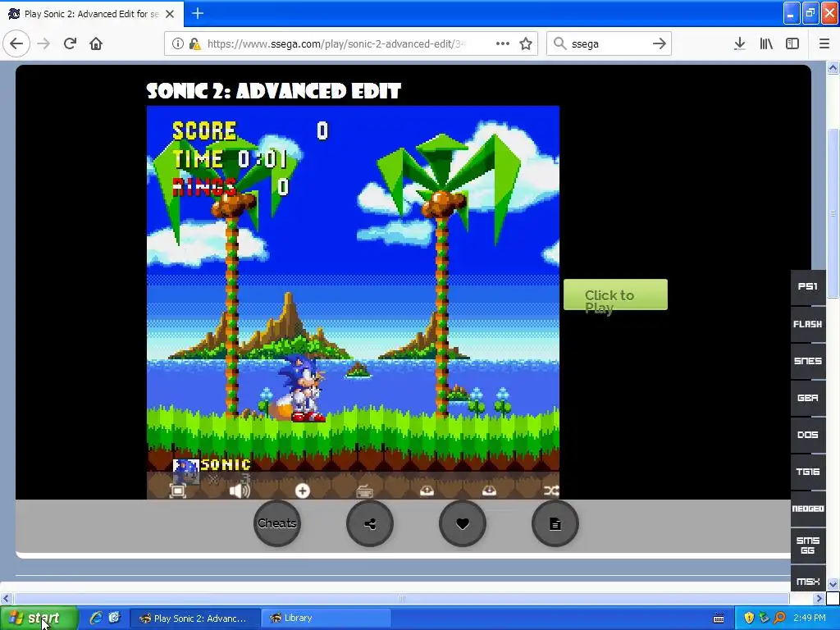
Task: Click the game canvas showing Sonic
Action: coord(353,303)
